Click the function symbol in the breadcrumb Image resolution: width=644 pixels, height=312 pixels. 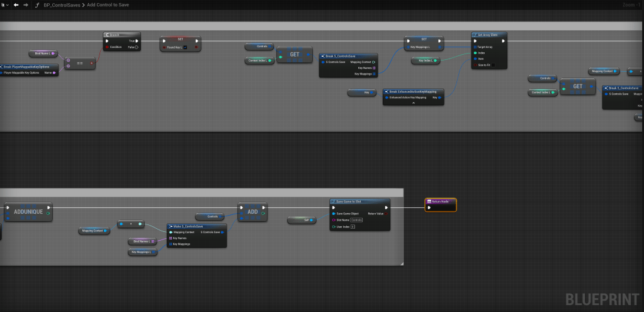coord(37,4)
